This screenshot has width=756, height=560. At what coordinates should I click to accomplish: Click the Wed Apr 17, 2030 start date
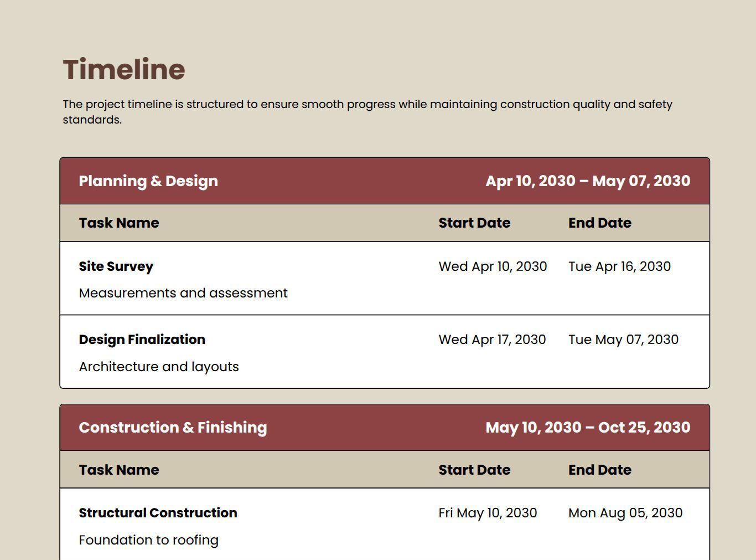point(492,340)
